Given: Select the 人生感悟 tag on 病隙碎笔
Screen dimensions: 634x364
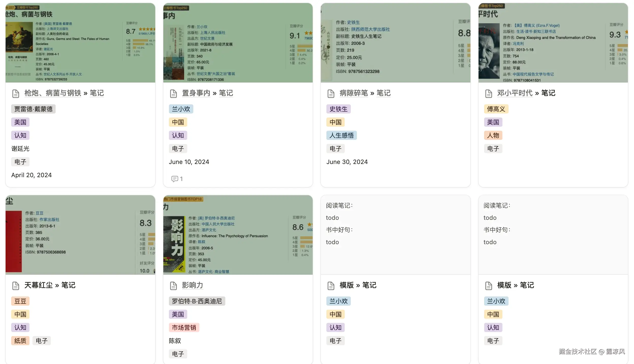Looking at the screenshot, I should coord(342,135).
